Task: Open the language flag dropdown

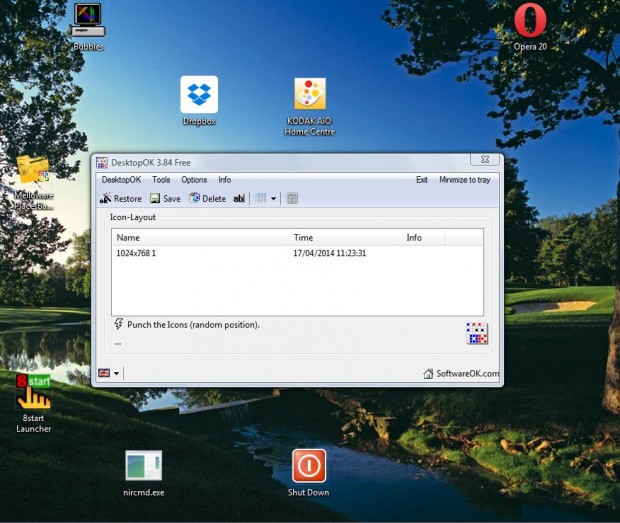Action: pyautogui.click(x=108, y=373)
